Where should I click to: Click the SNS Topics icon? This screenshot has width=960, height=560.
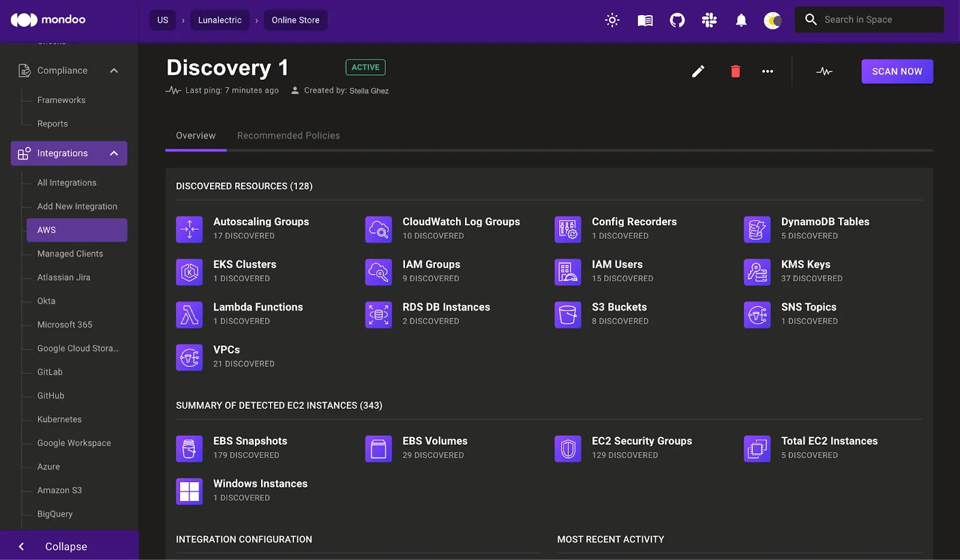[x=757, y=314]
